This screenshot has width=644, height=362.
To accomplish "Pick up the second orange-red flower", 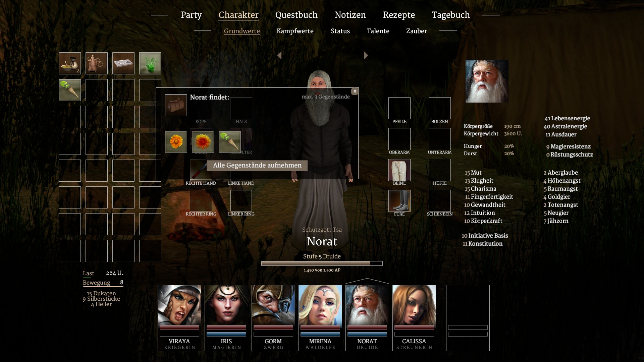I will click(203, 142).
